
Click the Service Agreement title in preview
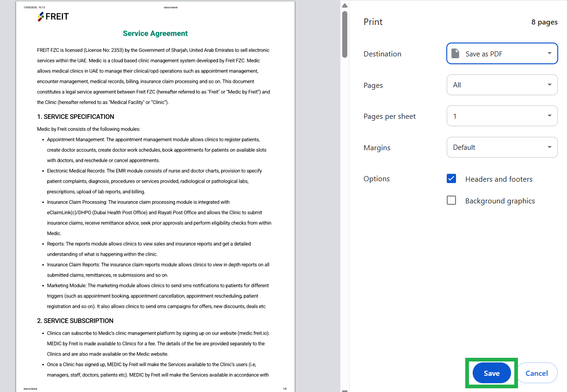(155, 33)
